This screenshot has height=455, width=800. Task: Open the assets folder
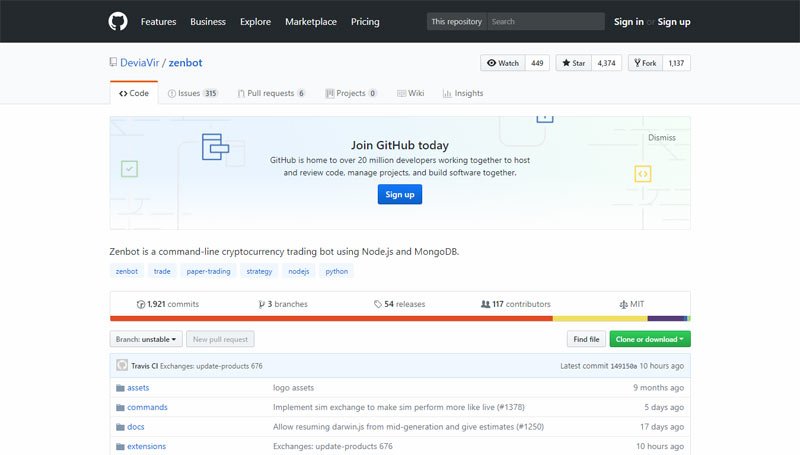pos(138,388)
